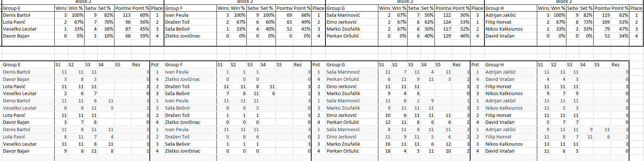Click the Wins header in Group G standings
Image resolution: width=644 pixels, height=161 pixels.
click(385, 8)
